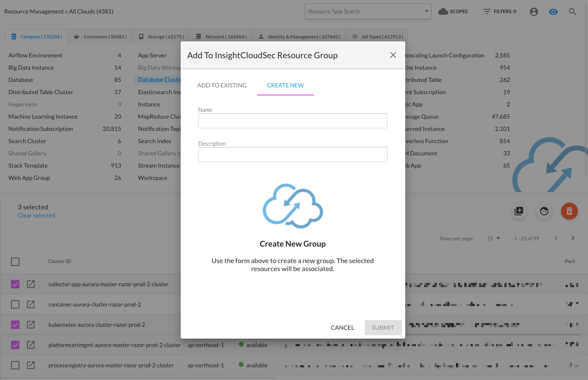This screenshot has width=588, height=380.
Task: Select the Big Data Instance resource type
Action: point(31,68)
